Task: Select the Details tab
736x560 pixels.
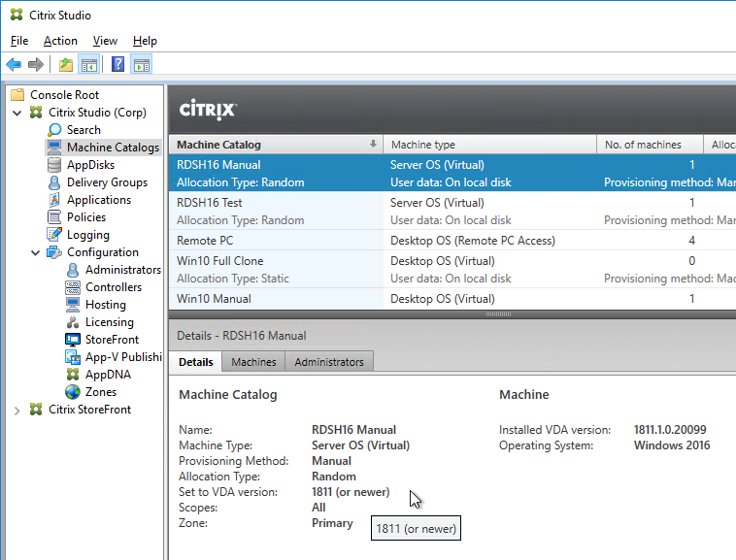Action: (196, 362)
